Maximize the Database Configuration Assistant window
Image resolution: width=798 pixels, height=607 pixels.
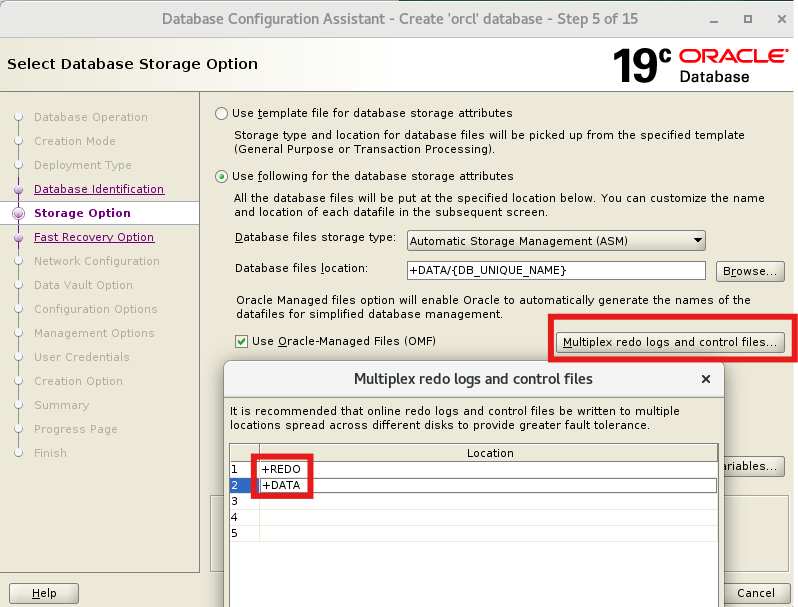click(x=748, y=19)
